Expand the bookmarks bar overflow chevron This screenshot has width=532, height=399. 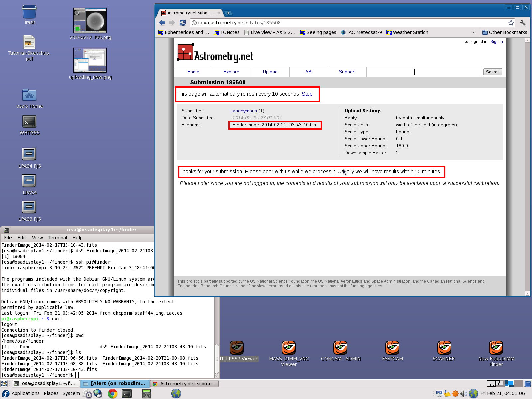tap(474, 32)
